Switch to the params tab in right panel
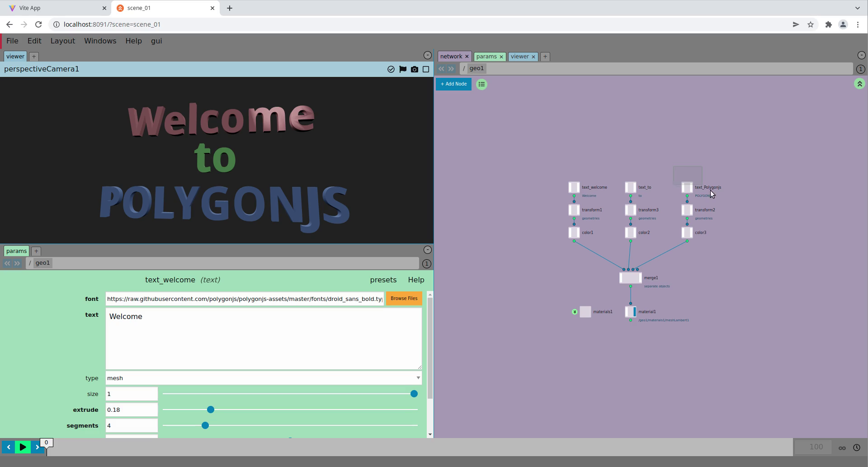 [x=486, y=57]
